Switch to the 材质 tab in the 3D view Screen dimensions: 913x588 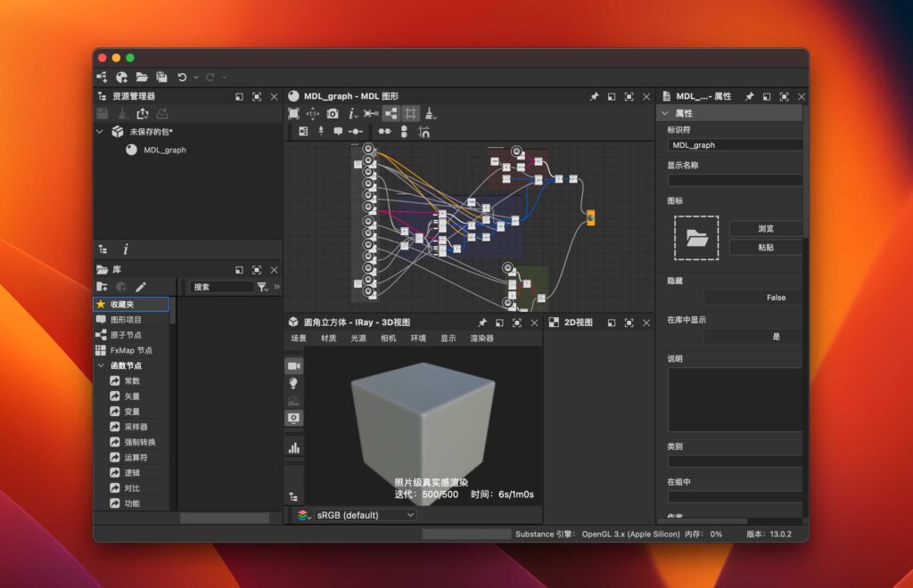tap(327, 338)
